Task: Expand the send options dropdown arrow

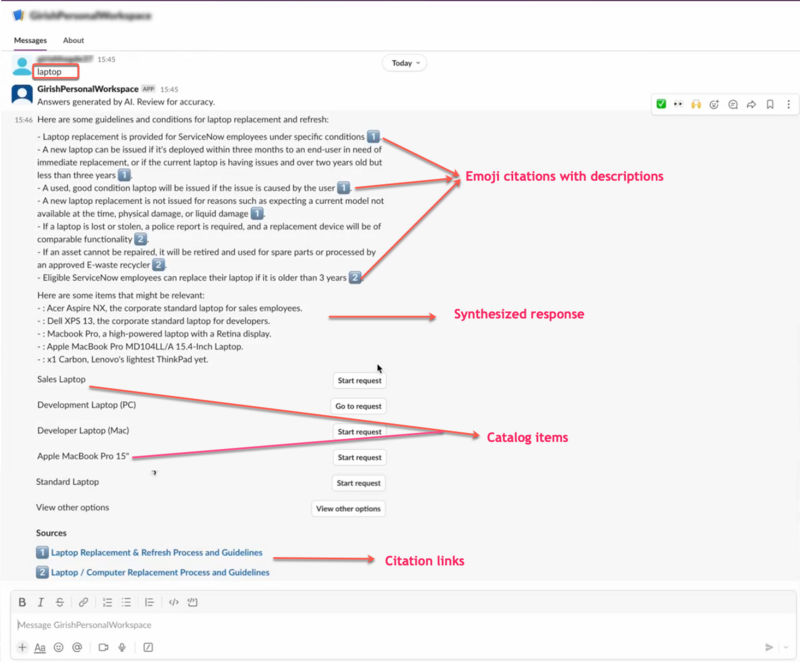Action: (x=786, y=647)
